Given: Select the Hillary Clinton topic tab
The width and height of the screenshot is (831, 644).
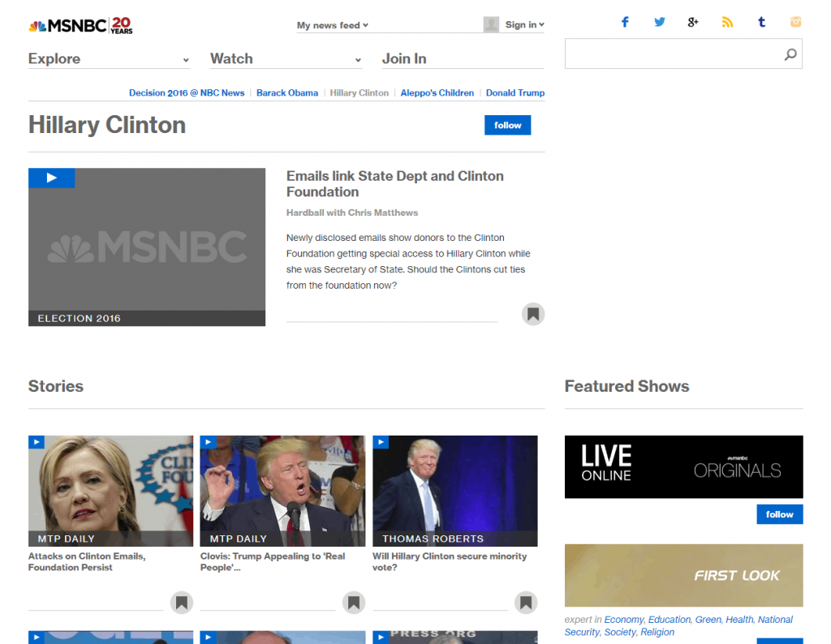Looking at the screenshot, I should [x=360, y=92].
